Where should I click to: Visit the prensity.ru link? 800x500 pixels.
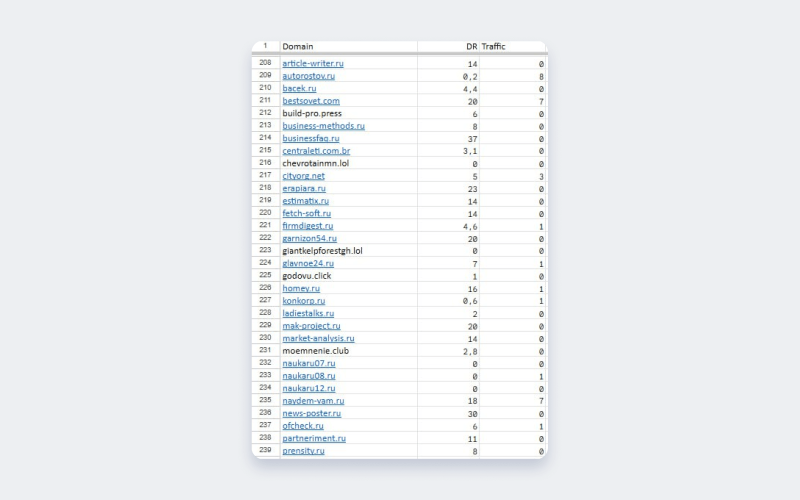(303, 451)
